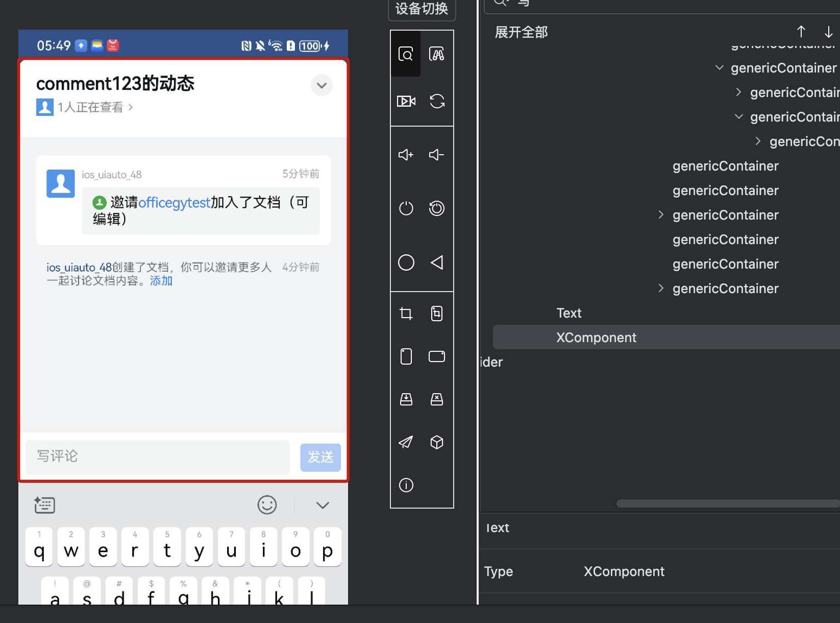840x623 pixels.
Task: Tap the muted bell icon in status bar
Action: pyautogui.click(x=260, y=46)
